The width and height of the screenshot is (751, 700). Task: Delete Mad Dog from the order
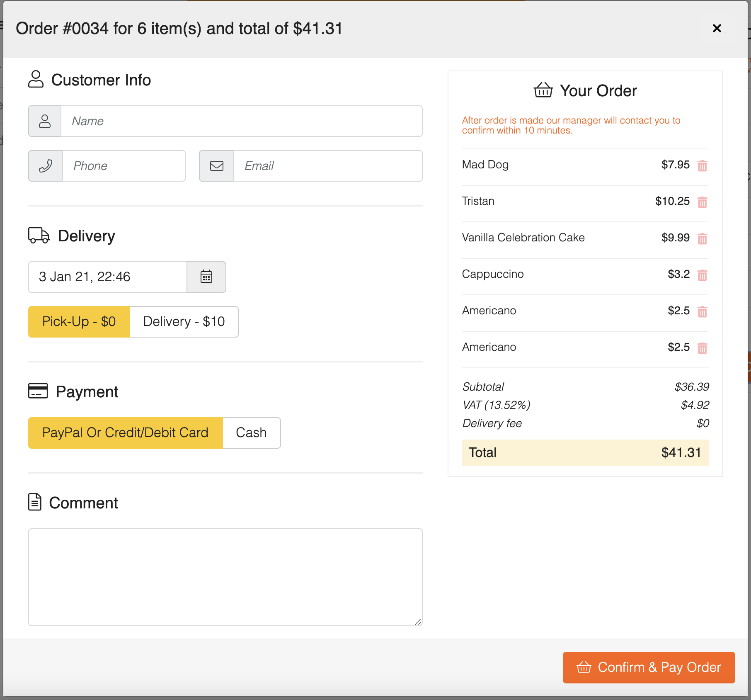point(702,165)
